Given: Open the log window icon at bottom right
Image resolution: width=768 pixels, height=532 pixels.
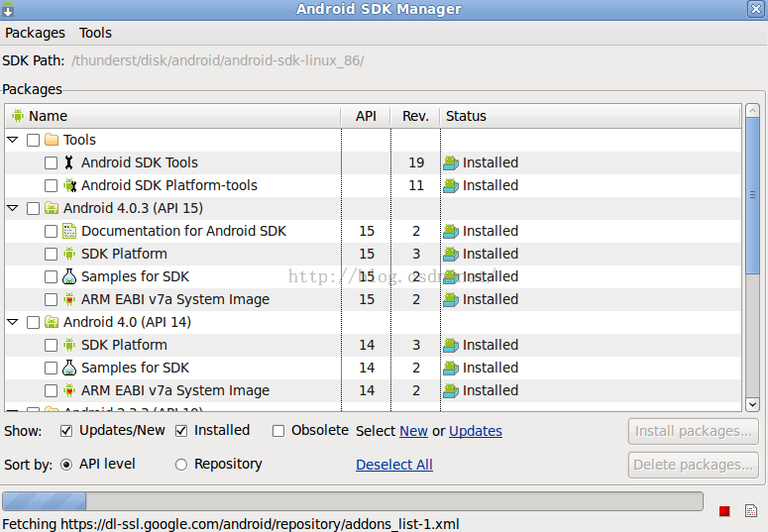Looking at the screenshot, I should point(751,511).
